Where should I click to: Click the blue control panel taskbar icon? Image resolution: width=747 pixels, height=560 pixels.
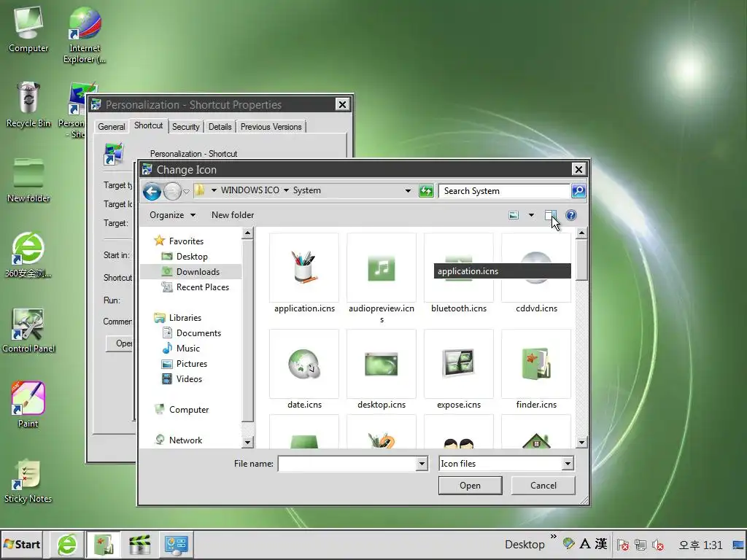(176, 544)
